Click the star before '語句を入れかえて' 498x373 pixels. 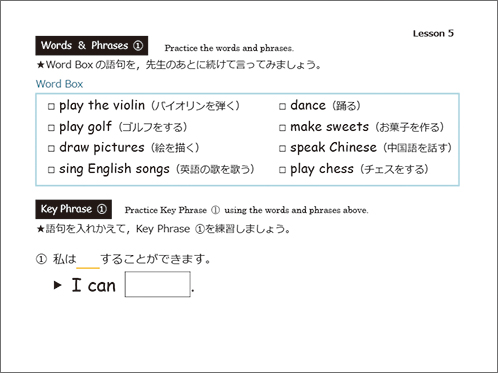(x=41, y=229)
